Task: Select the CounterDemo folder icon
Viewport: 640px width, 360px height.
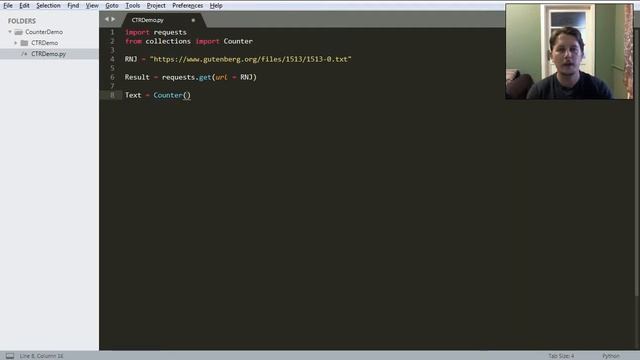Action: (x=18, y=32)
